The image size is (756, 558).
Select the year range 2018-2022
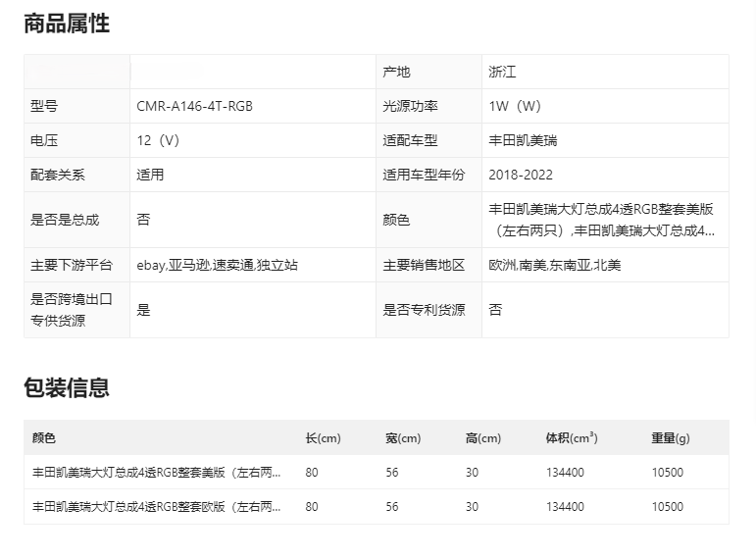[521, 175]
